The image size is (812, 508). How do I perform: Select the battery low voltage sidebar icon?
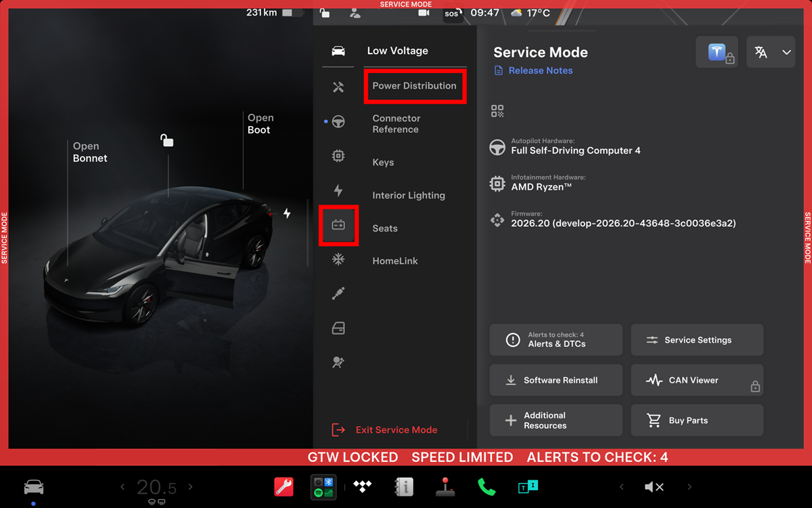[338, 225]
